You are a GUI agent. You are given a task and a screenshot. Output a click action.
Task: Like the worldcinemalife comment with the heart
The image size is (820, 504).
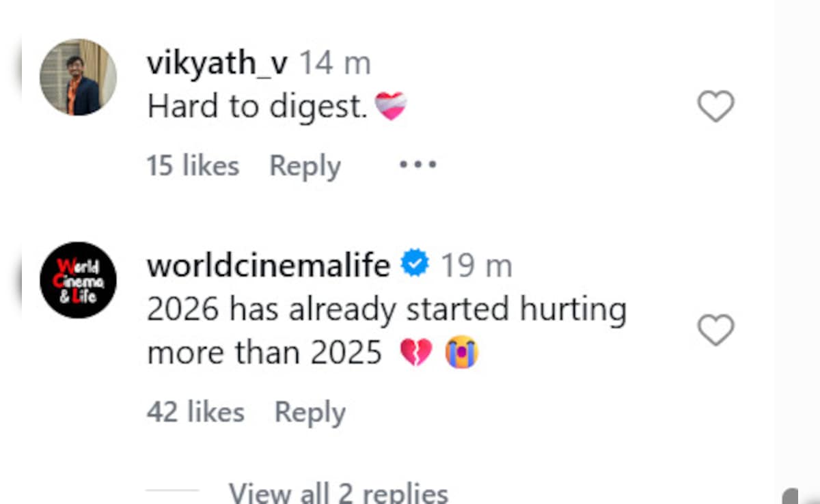click(715, 331)
